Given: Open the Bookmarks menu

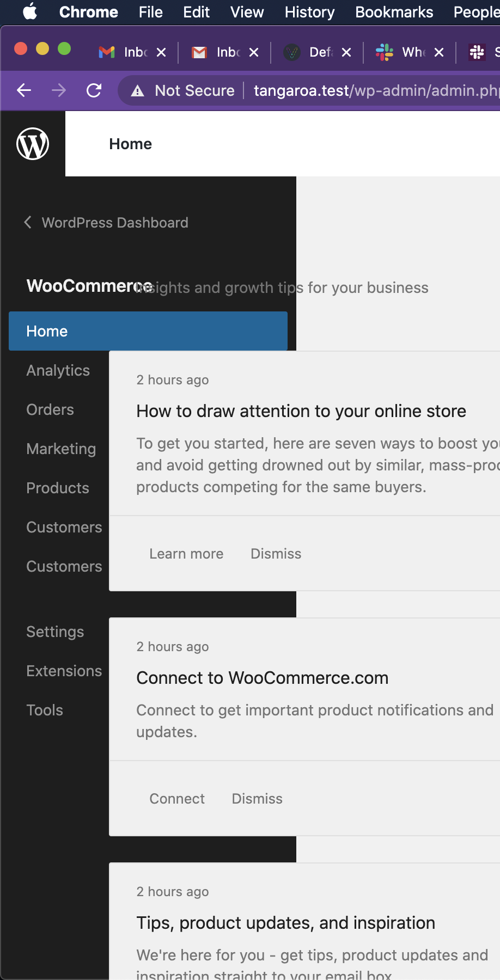Looking at the screenshot, I should click(x=393, y=12).
